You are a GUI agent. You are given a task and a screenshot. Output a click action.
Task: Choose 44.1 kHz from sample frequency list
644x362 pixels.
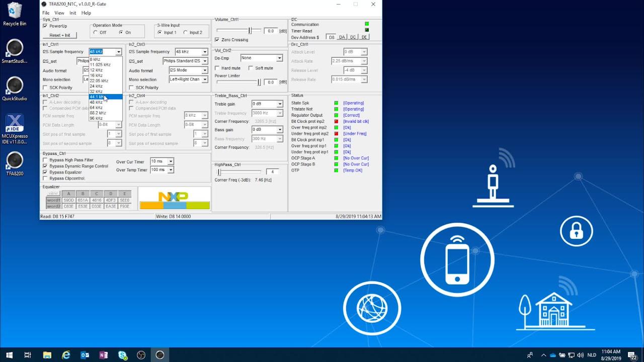pos(97,97)
